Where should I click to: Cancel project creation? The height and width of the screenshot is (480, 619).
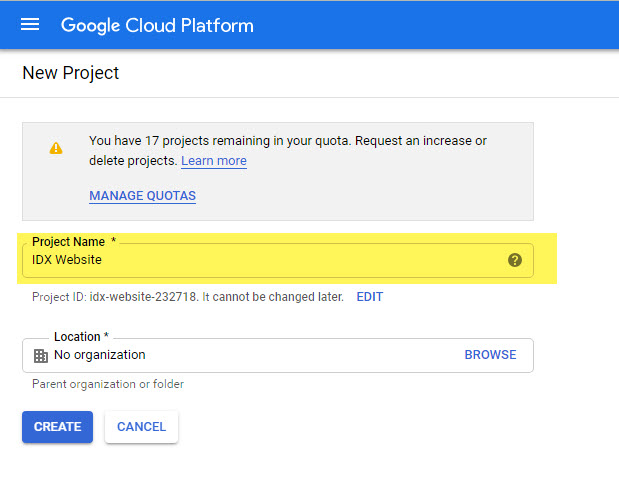coord(141,427)
